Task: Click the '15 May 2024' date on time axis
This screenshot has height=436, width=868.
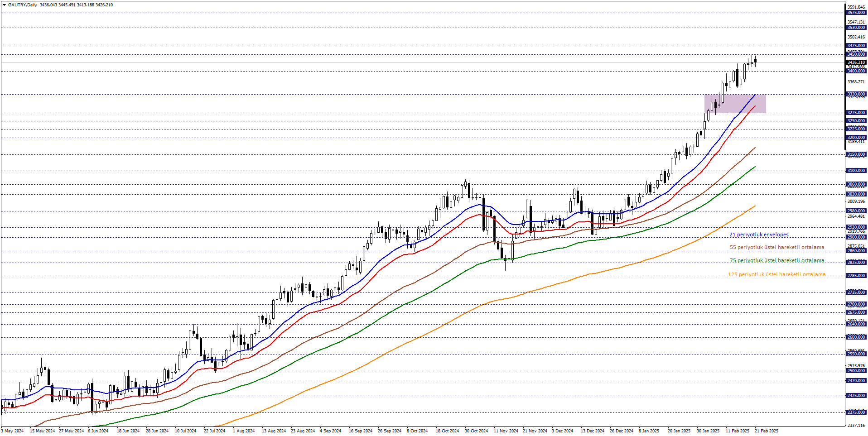Action: [x=42, y=431]
